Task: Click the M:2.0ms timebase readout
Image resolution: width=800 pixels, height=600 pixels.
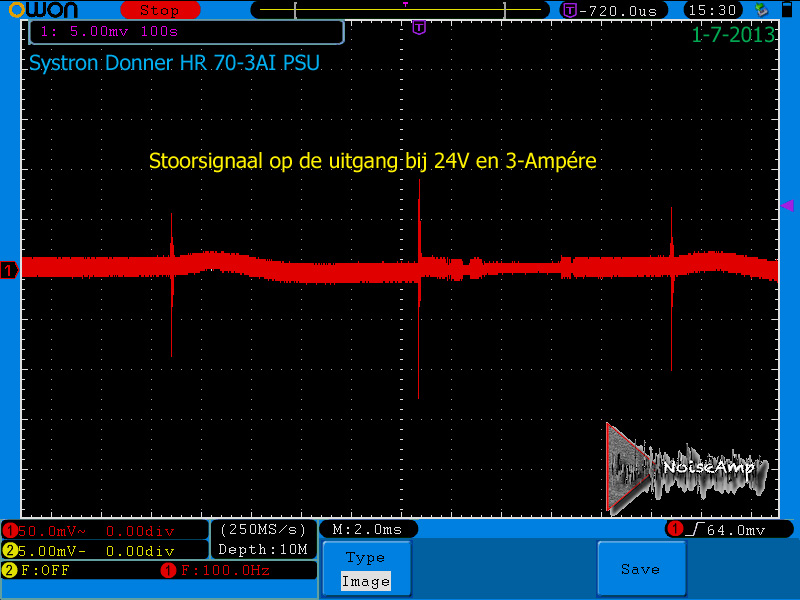Action: pos(368,530)
